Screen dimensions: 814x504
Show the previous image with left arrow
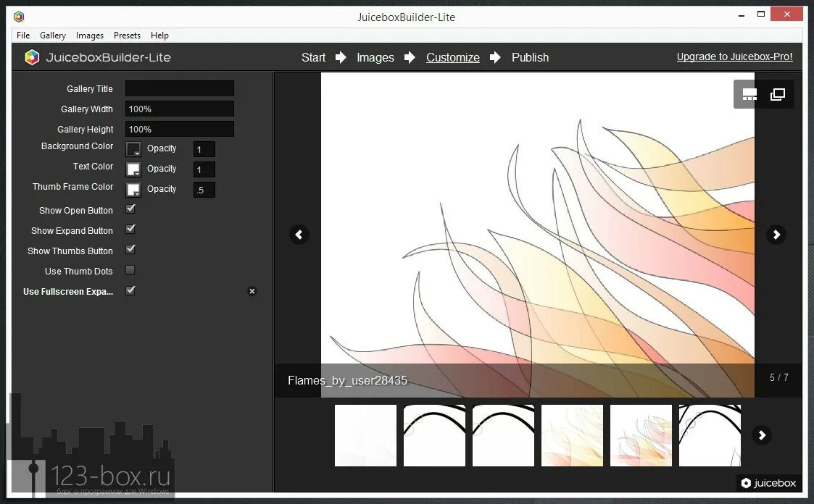point(299,235)
